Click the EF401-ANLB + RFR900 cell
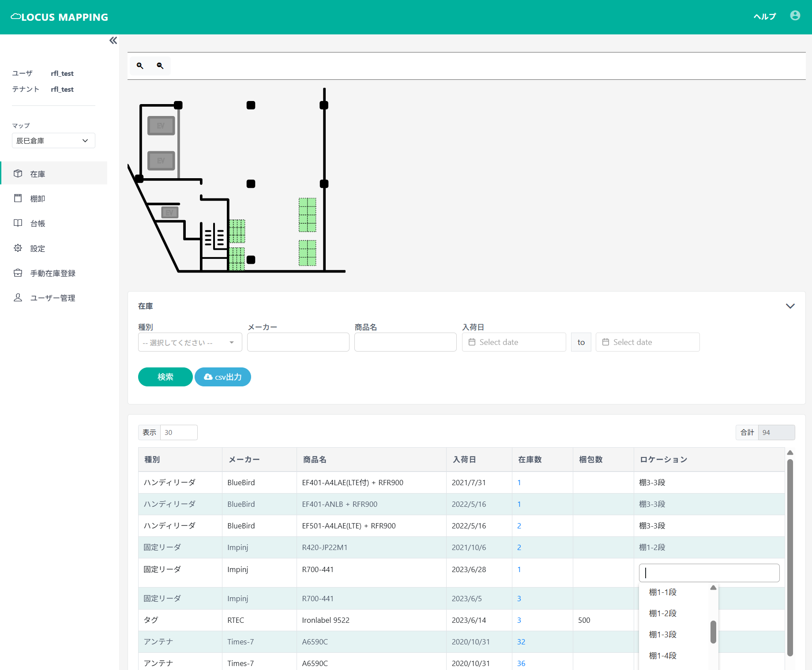Viewport: 812px width, 670px height. pos(372,504)
